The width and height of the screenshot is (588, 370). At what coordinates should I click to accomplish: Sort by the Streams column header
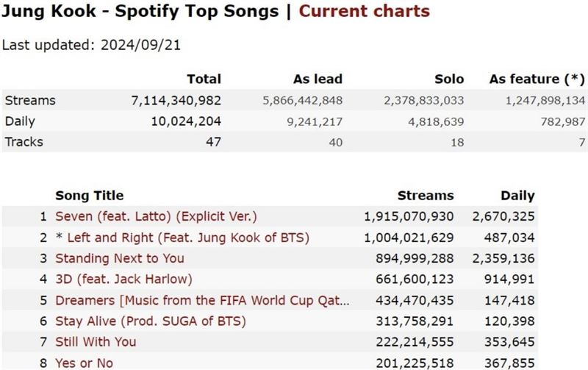point(426,196)
